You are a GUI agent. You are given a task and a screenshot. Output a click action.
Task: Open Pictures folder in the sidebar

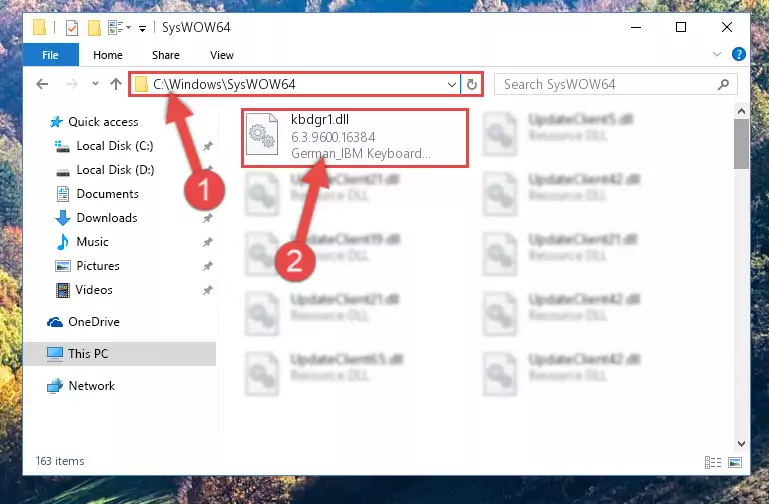pyautogui.click(x=98, y=266)
